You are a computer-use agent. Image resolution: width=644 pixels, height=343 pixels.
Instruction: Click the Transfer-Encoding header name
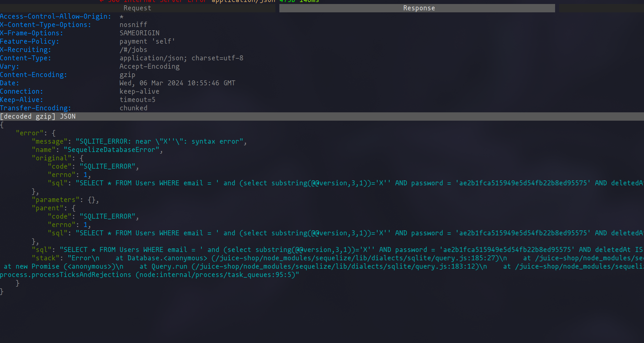pyautogui.click(x=35, y=108)
